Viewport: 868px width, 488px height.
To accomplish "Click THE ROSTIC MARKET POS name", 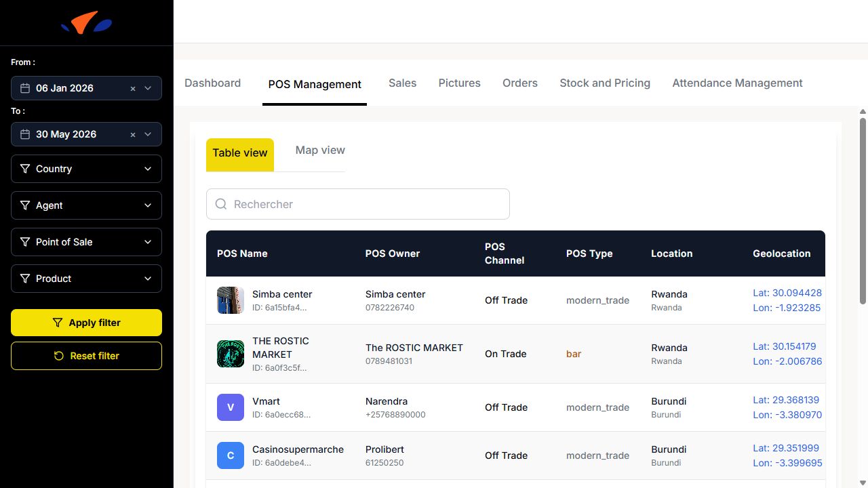I will coord(281,348).
